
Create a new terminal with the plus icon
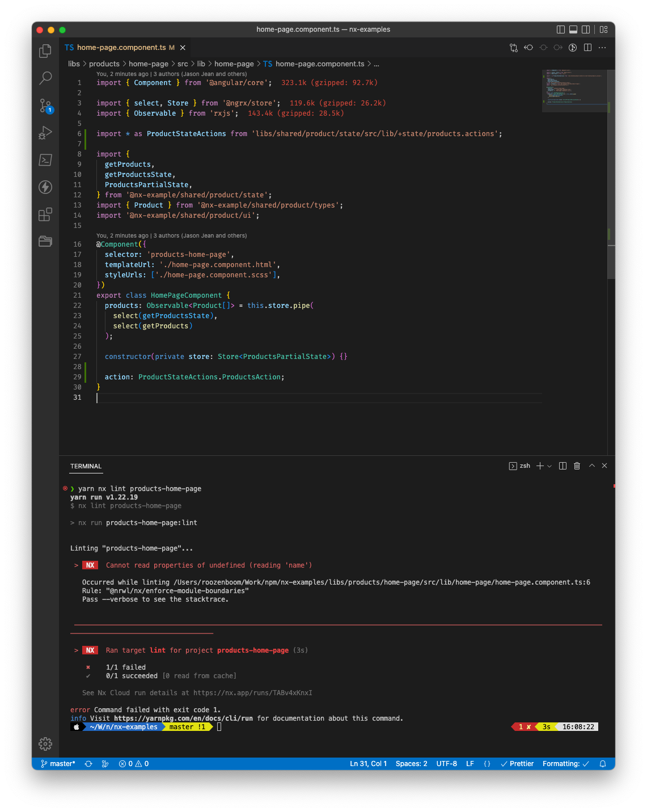coord(539,466)
